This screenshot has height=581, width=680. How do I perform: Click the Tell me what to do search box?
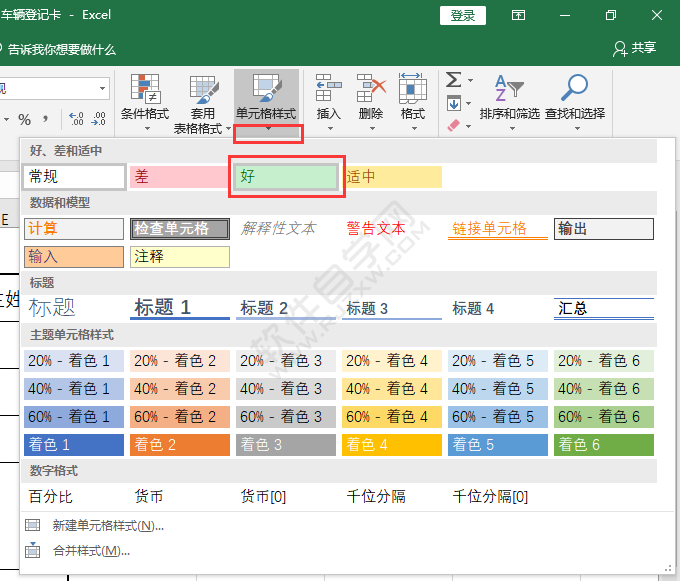(62, 49)
